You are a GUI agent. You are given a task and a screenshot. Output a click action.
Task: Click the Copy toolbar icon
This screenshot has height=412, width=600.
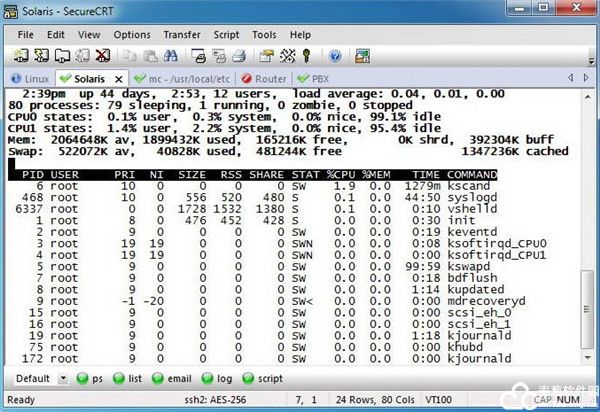pos(130,57)
